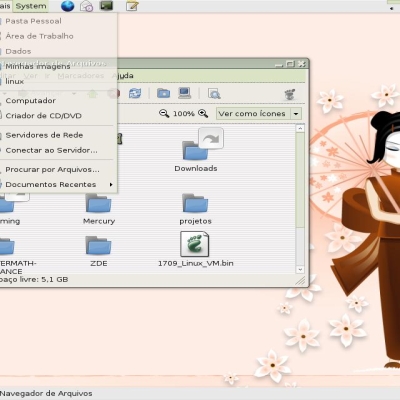
Task: Click scrollbar down arrow in file pane
Action: (x=300, y=269)
